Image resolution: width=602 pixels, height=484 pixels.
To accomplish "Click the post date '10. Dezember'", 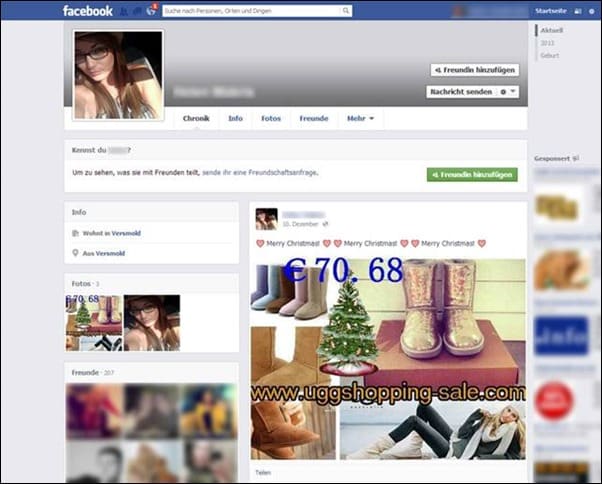I will click(x=300, y=224).
